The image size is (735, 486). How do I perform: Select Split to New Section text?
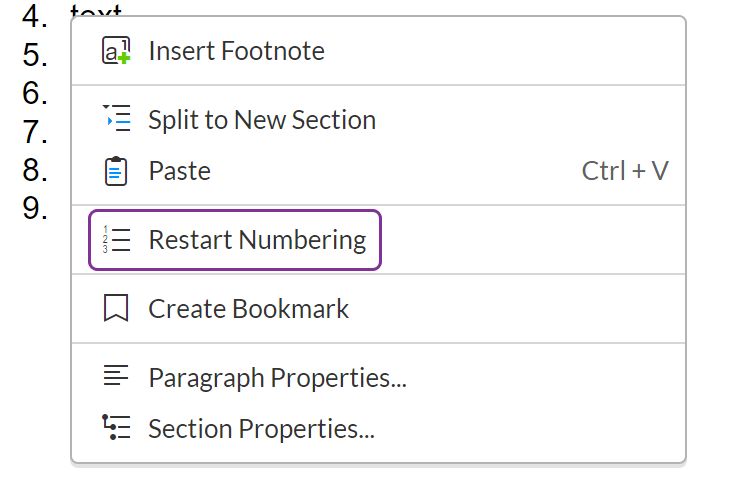(262, 120)
